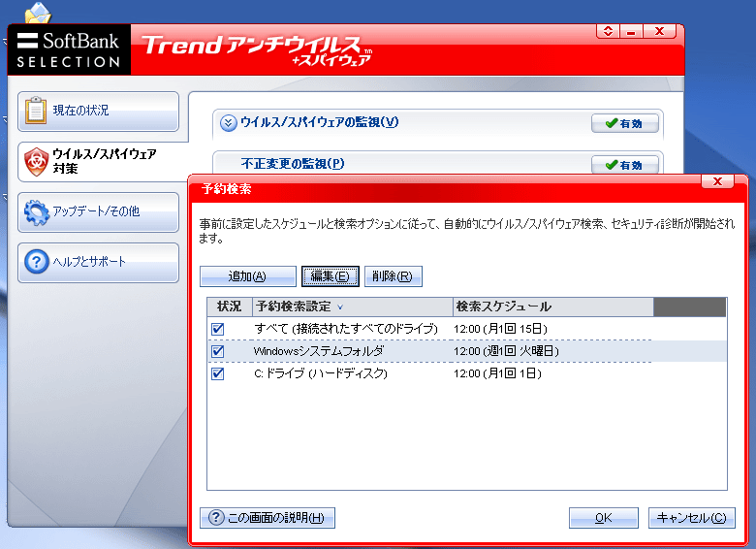This screenshot has width=756, height=549.
Task: Click the SoftBank Selection logo
Action: pos(69,49)
